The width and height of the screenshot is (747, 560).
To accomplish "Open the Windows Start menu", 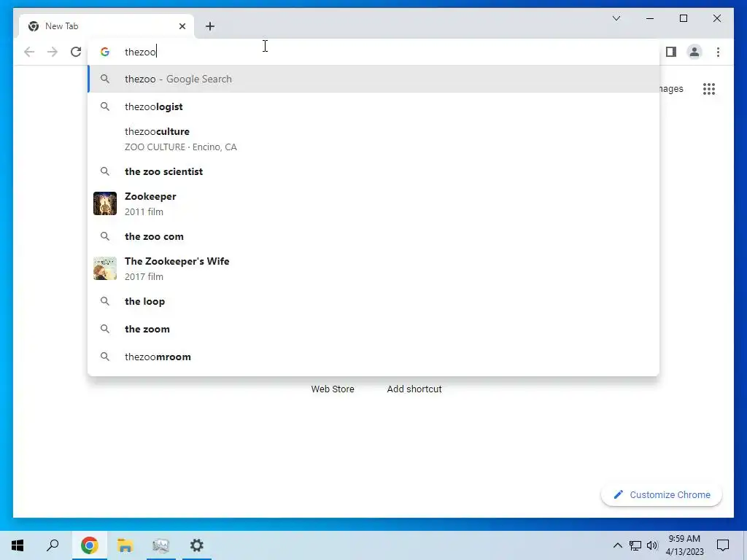I will click(18, 545).
